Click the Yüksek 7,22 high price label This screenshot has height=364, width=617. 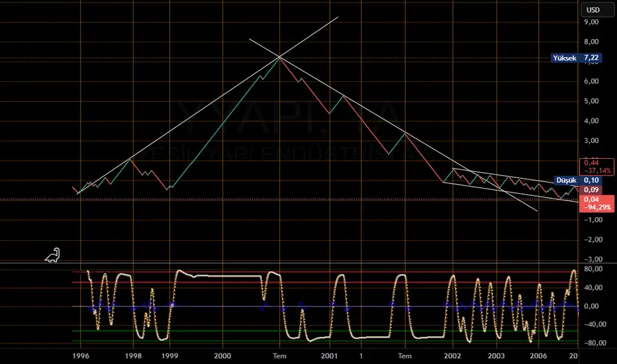[576, 58]
